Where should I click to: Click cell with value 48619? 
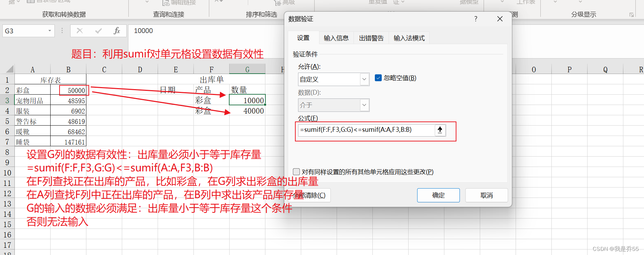point(68,121)
